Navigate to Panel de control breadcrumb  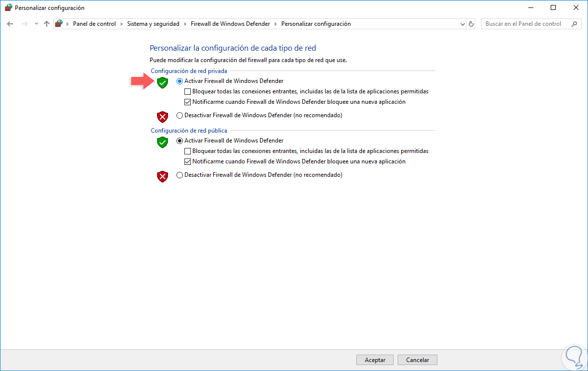coord(94,24)
